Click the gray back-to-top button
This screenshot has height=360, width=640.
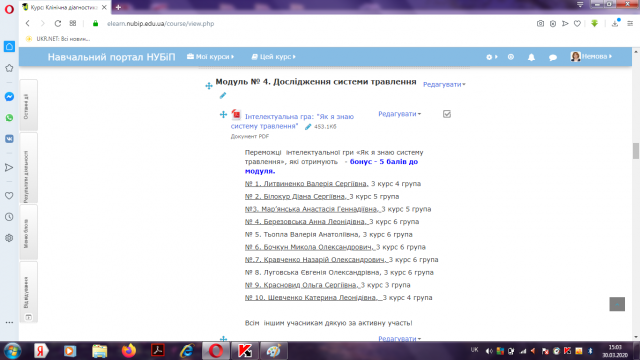[617, 304]
